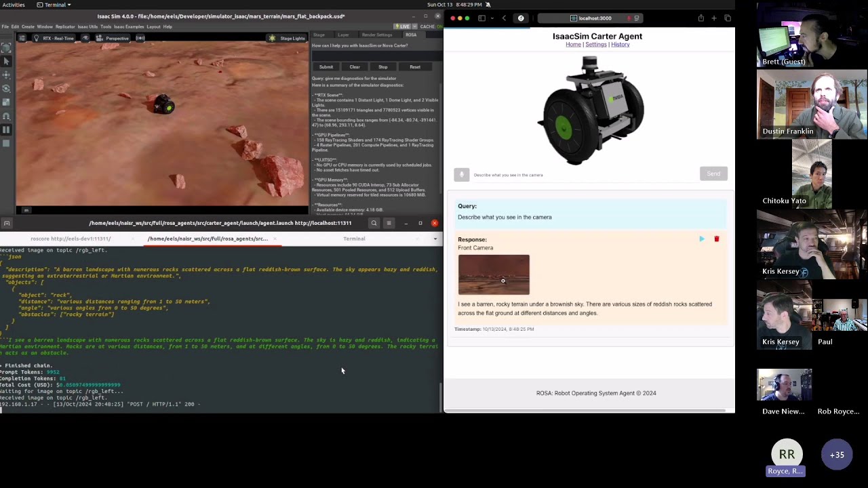Switch to the Layer tab
The width and height of the screenshot is (868, 488).
(x=343, y=35)
